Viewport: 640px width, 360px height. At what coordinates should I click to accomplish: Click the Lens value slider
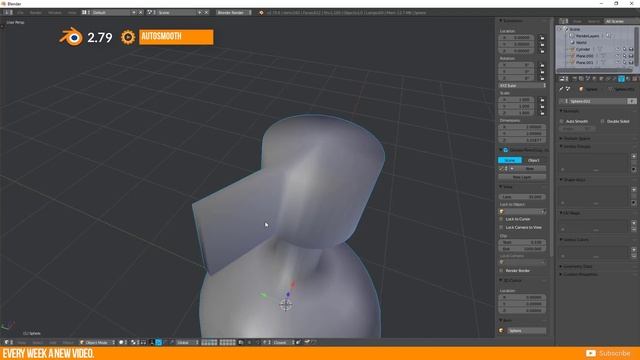coord(522,197)
